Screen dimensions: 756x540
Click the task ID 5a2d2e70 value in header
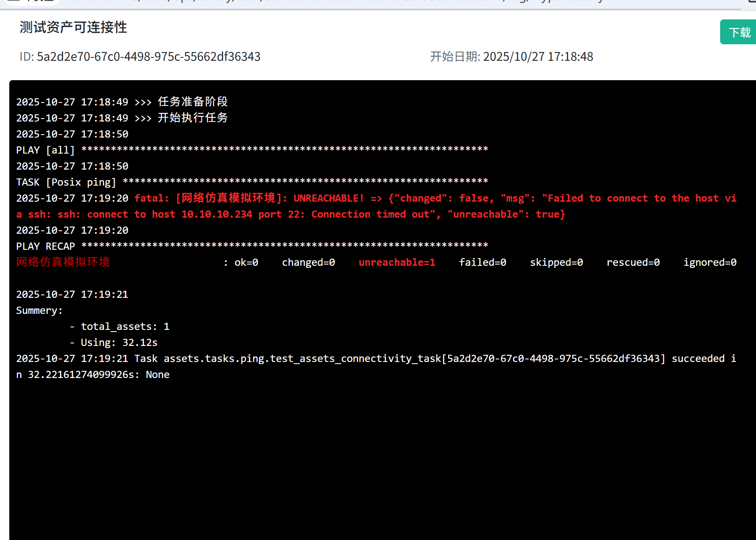pyautogui.click(x=148, y=57)
